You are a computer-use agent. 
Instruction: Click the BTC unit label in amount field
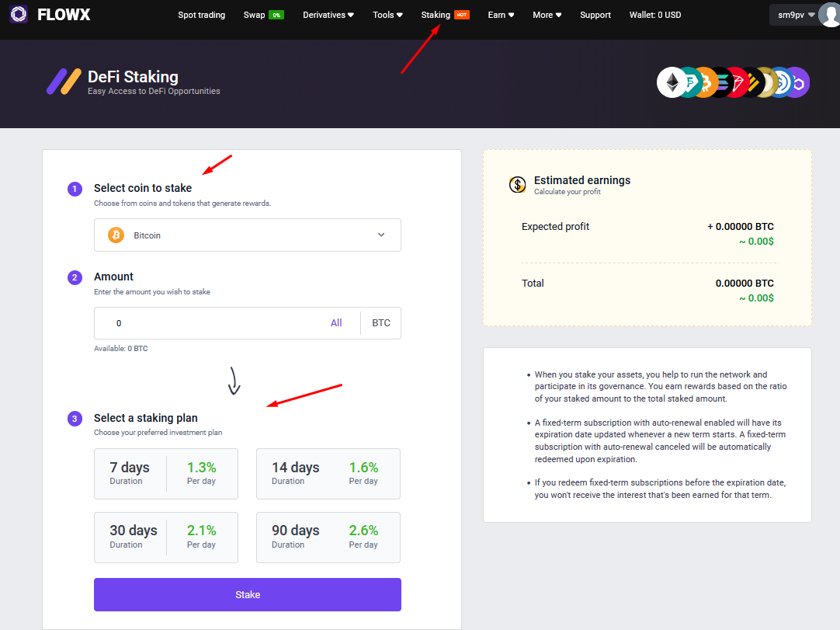tap(381, 323)
